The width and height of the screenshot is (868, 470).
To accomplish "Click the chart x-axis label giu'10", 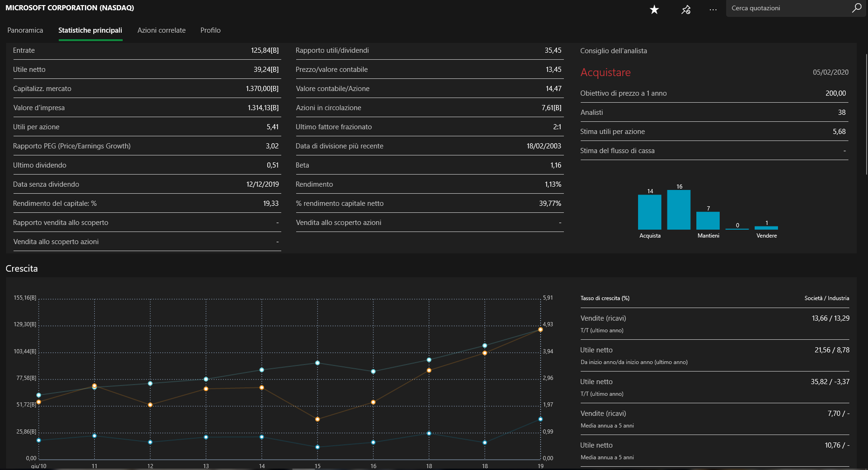I will tap(39, 466).
